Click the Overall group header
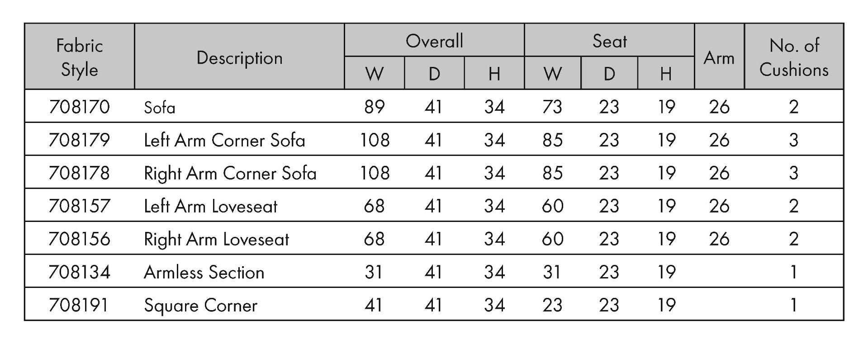Screen dimensions: 868x344 tap(434, 41)
